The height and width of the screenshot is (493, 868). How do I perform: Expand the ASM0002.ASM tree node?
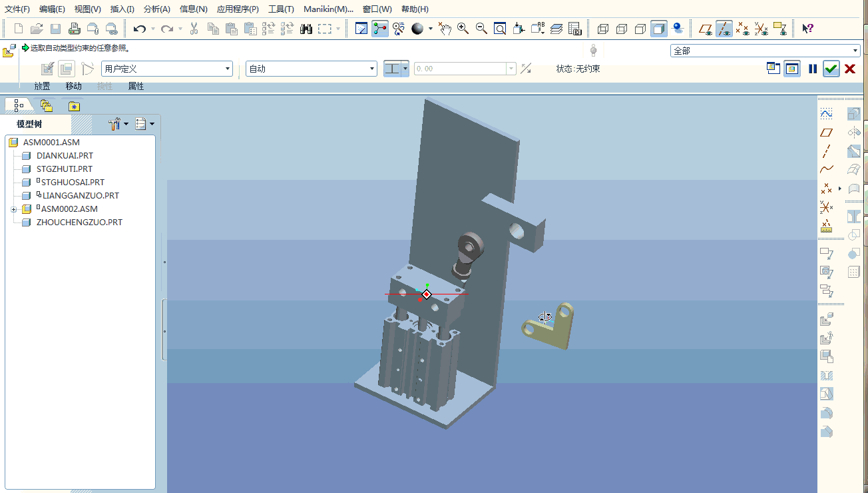point(13,209)
